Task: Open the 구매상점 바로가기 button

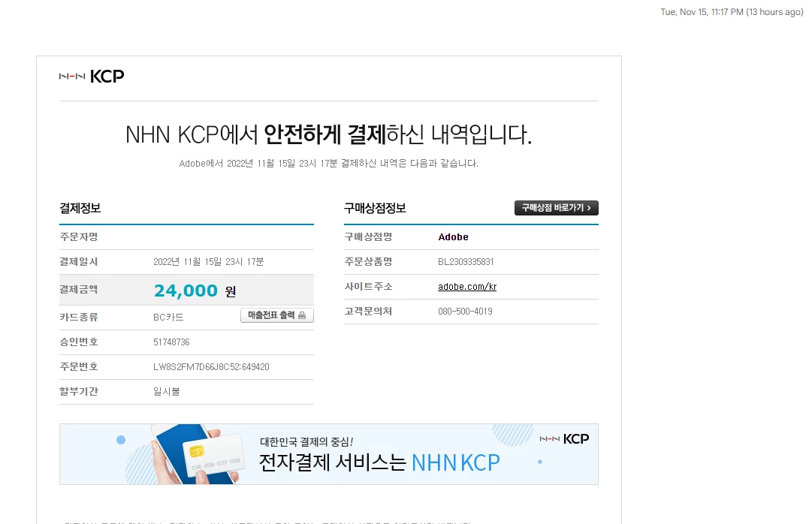Action: click(556, 208)
